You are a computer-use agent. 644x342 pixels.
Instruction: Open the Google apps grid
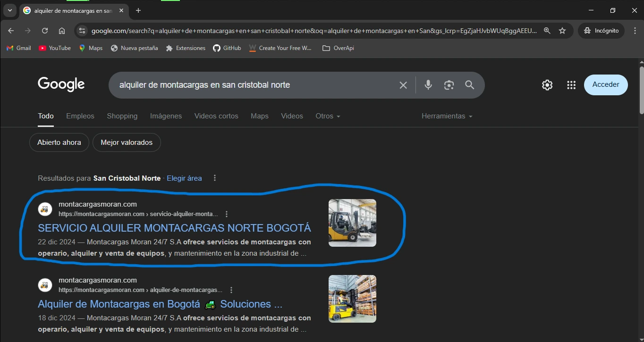(571, 85)
